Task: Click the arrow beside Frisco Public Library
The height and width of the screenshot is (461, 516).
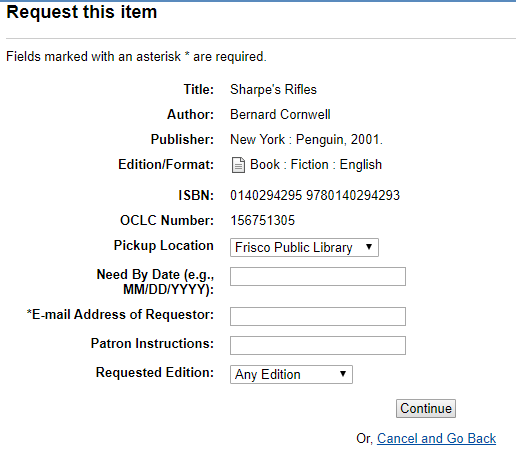Action: 369,247
